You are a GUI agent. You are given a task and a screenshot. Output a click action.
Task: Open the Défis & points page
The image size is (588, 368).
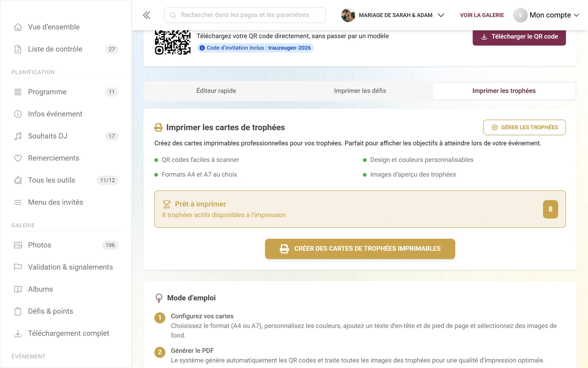click(x=66, y=312)
